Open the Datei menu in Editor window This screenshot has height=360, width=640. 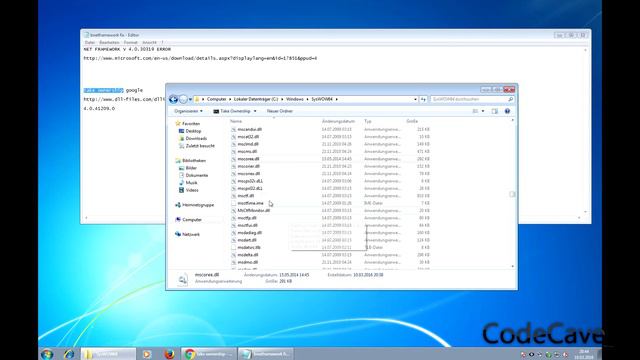click(89, 42)
